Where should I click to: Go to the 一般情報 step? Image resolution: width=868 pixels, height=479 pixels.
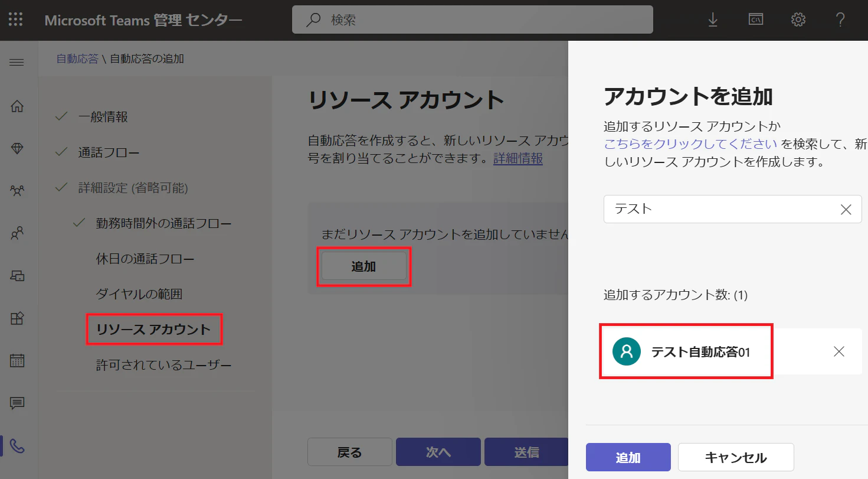pos(103,117)
